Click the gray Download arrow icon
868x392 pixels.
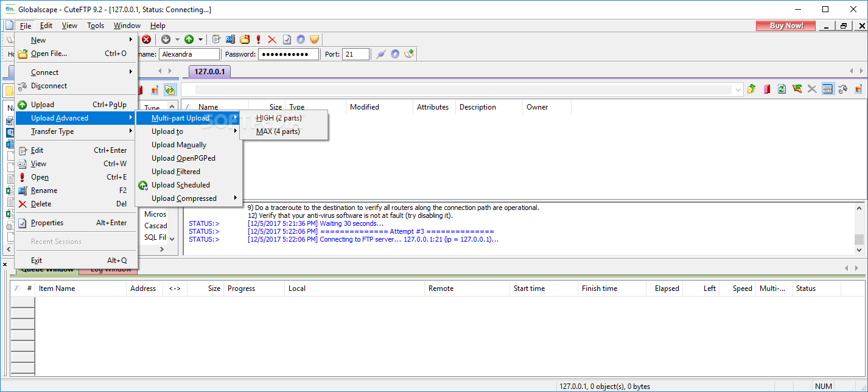tap(166, 40)
